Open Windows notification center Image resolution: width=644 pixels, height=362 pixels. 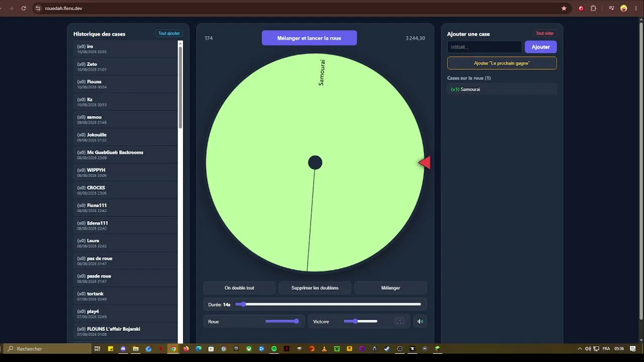(633, 348)
